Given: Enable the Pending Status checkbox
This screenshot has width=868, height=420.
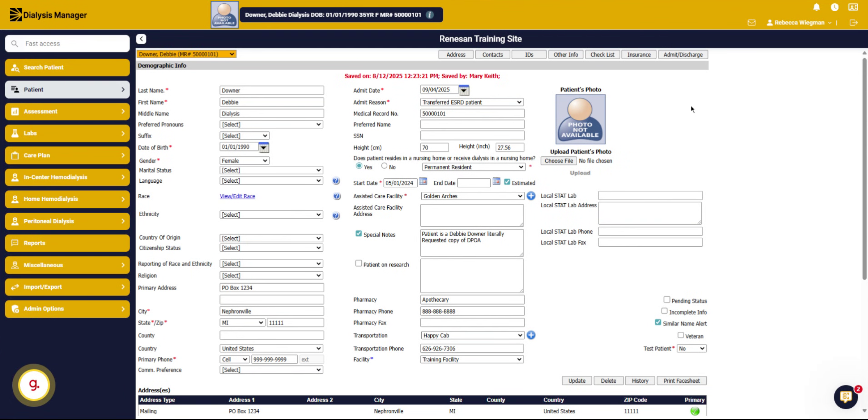Looking at the screenshot, I should pyautogui.click(x=667, y=300).
